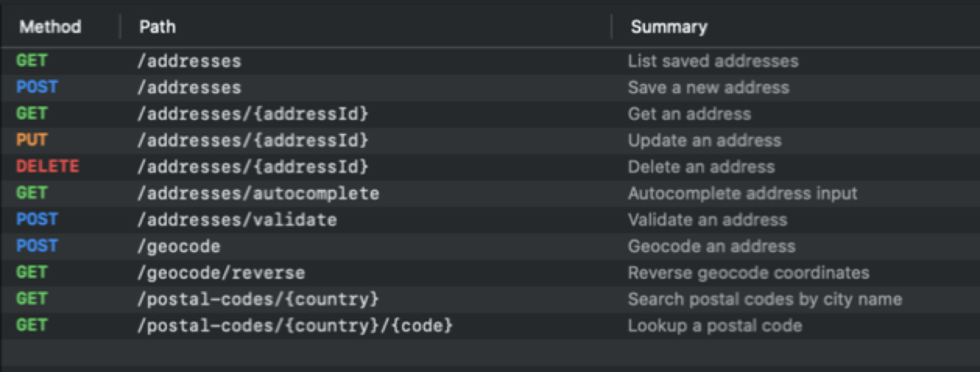Image resolution: width=980 pixels, height=372 pixels.
Task: Click the Summary column header
Action: 668,27
